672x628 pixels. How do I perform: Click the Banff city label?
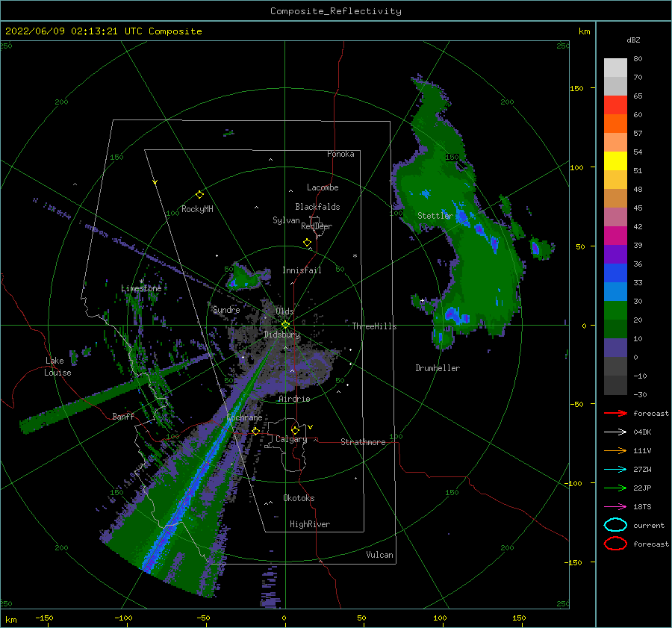(x=123, y=416)
